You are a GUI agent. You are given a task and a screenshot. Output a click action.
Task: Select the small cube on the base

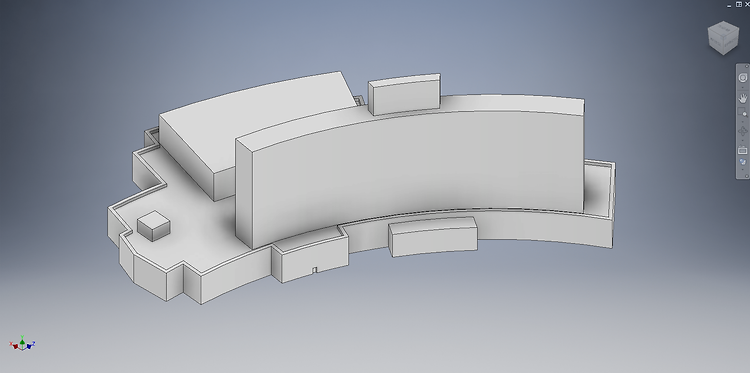[x=154, y=225]
